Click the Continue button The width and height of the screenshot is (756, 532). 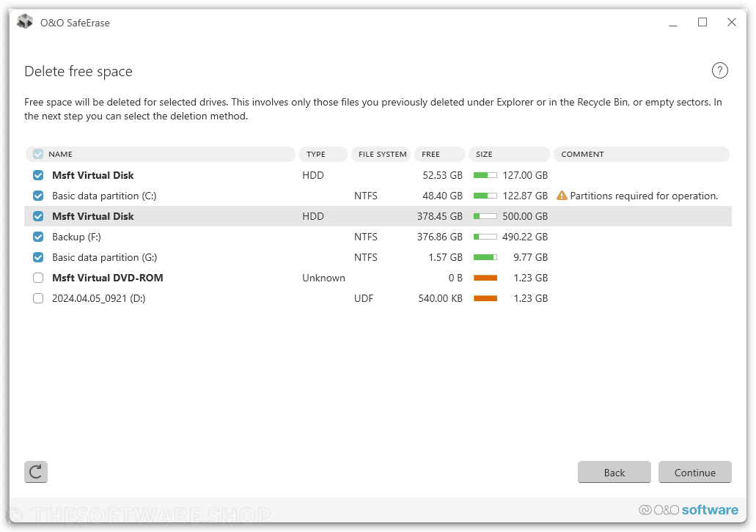tap(694, 472)
